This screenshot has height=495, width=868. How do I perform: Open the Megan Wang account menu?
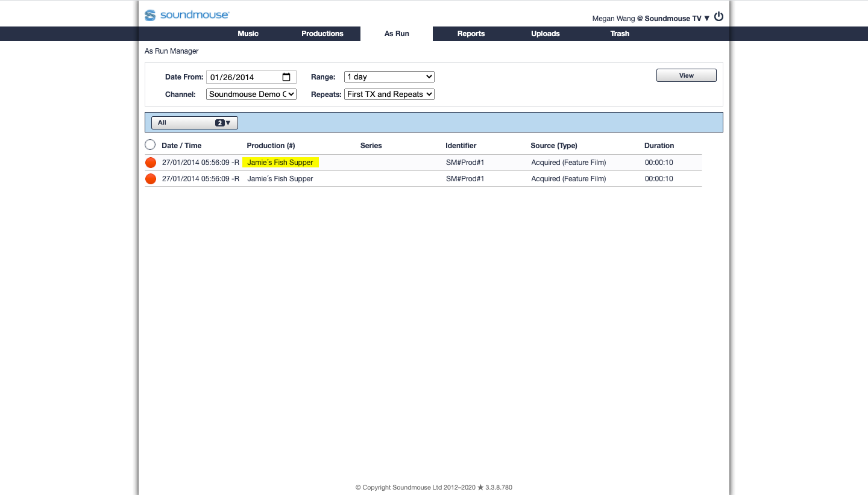(x=651, y=19)
